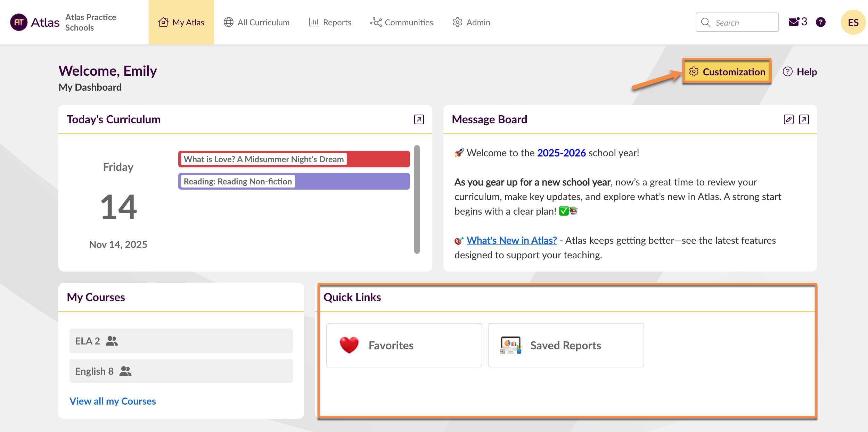Open the ES user avatar menu
Screen dimensions: 868x432
[853, 22]
